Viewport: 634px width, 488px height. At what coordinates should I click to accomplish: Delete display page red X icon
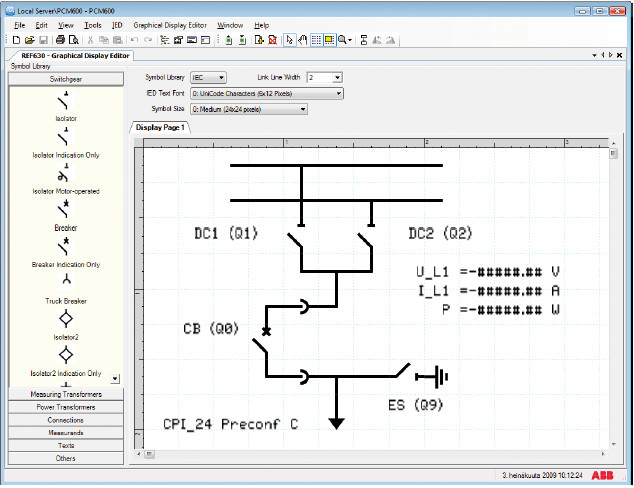273,40
